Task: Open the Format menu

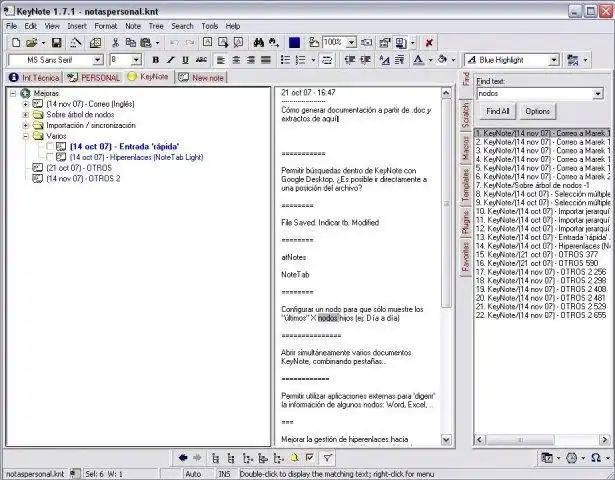Action: coord(106,26)
